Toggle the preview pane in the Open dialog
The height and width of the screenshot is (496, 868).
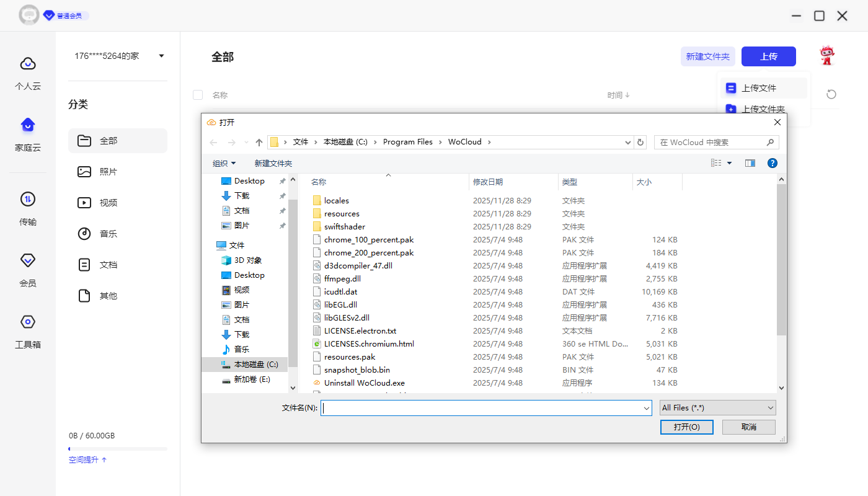[x=750, y=162]
